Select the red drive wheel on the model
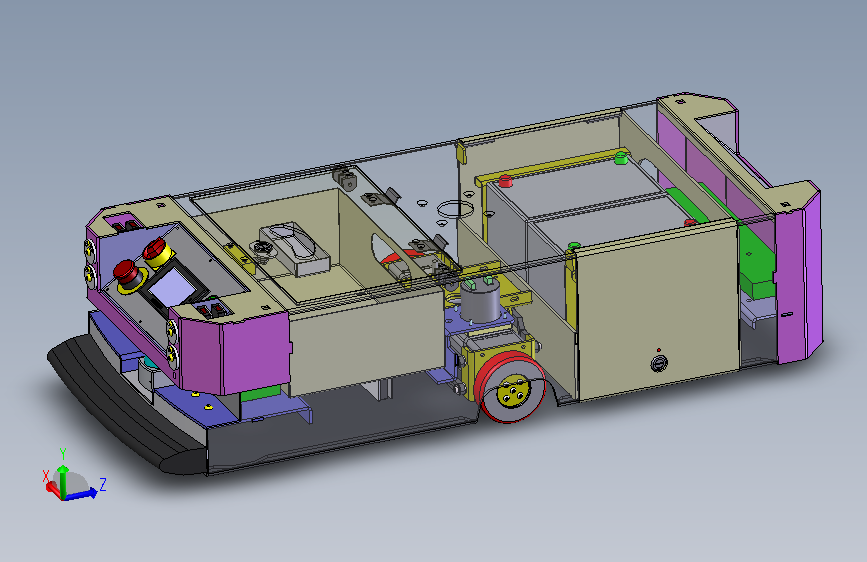The image size is (867, 562). [x=510, y=387]
